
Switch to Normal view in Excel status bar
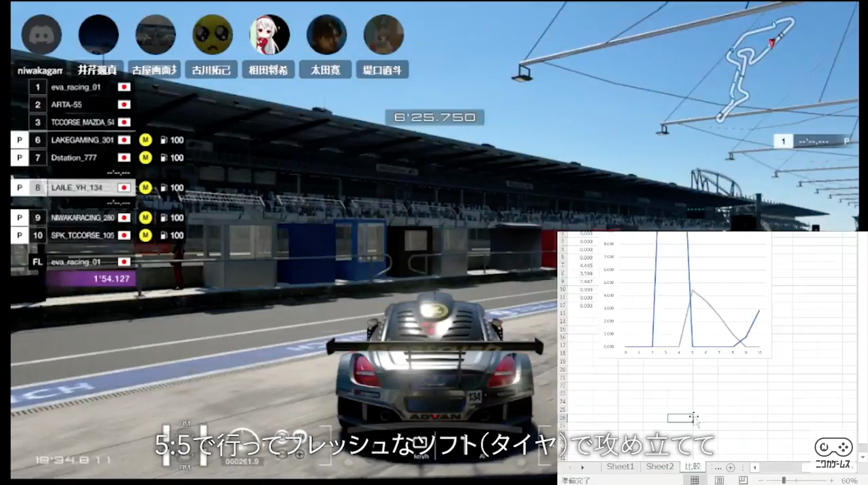695,480
